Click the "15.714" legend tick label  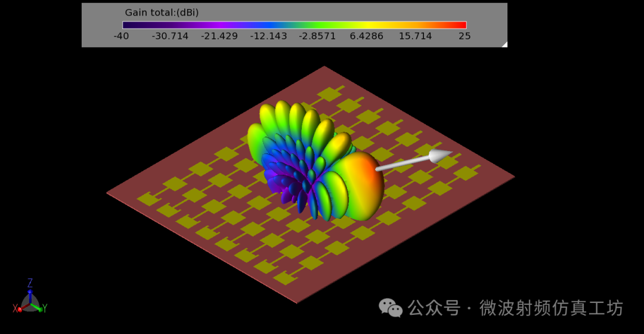tap(415, 36)
